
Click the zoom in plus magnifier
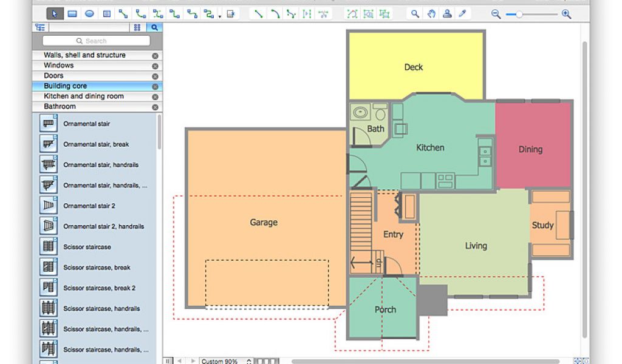coord(566,14)
